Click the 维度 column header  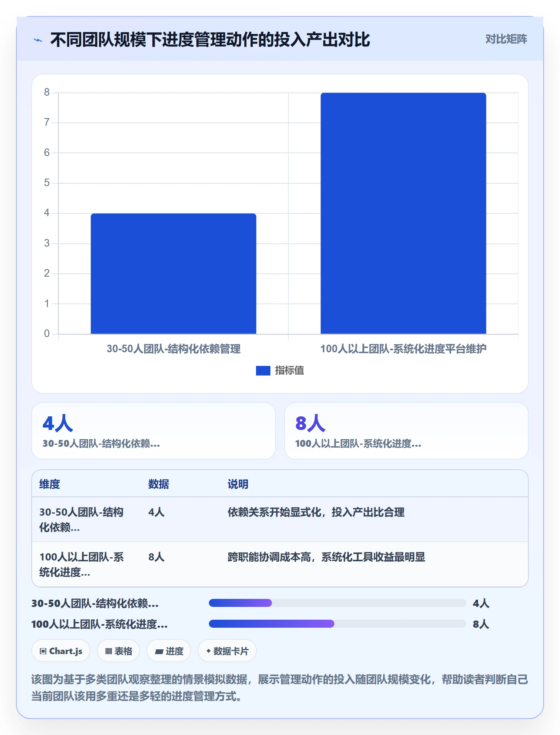[x=50, y=484]
